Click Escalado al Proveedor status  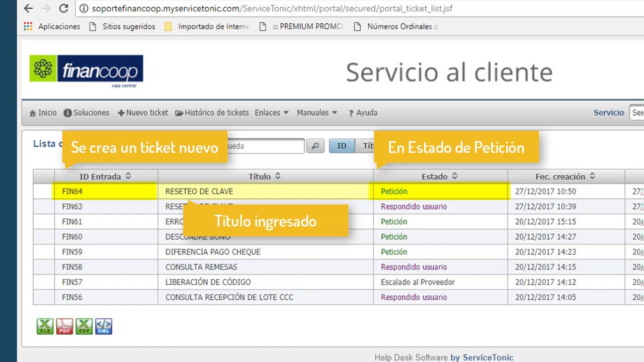click(418, 282)
